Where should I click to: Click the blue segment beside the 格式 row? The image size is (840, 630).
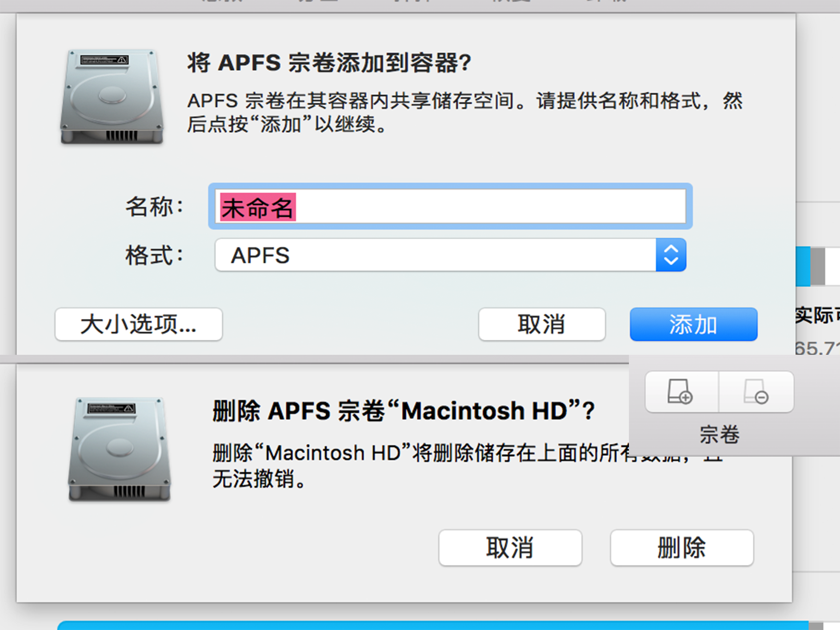[x=803, y=266]
